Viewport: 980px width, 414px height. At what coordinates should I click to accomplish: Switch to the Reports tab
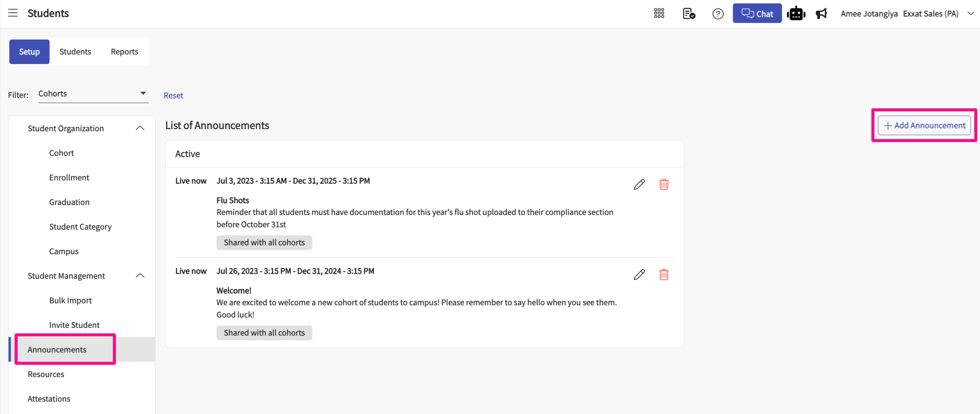tap(124, 51)
